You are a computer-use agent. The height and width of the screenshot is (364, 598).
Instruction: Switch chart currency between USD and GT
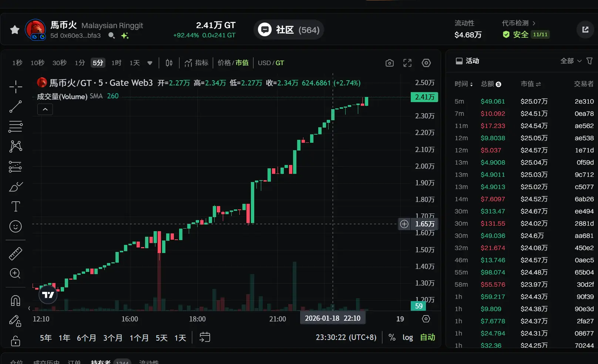click(271, 63)
